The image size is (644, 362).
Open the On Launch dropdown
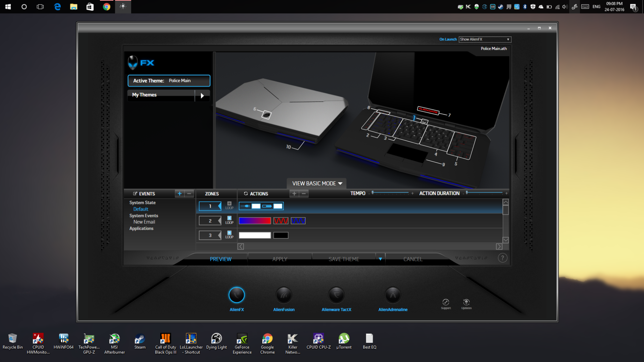[x=485, y=40]
